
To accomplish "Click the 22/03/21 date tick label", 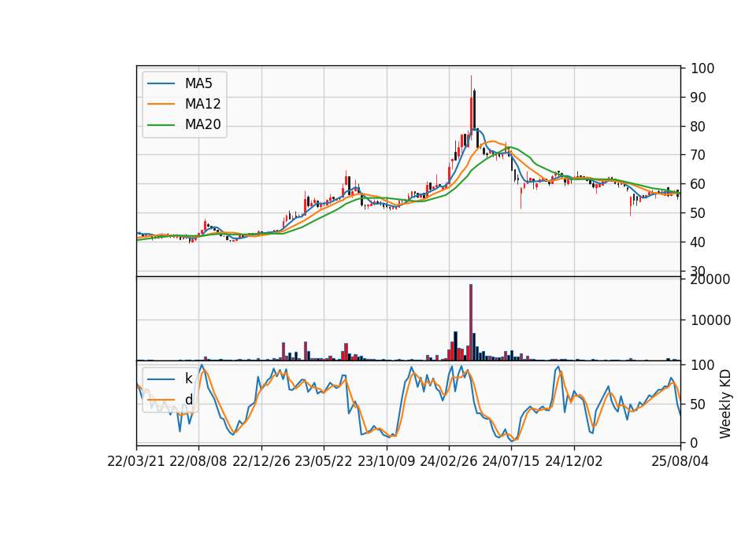I will pos(136,462).
